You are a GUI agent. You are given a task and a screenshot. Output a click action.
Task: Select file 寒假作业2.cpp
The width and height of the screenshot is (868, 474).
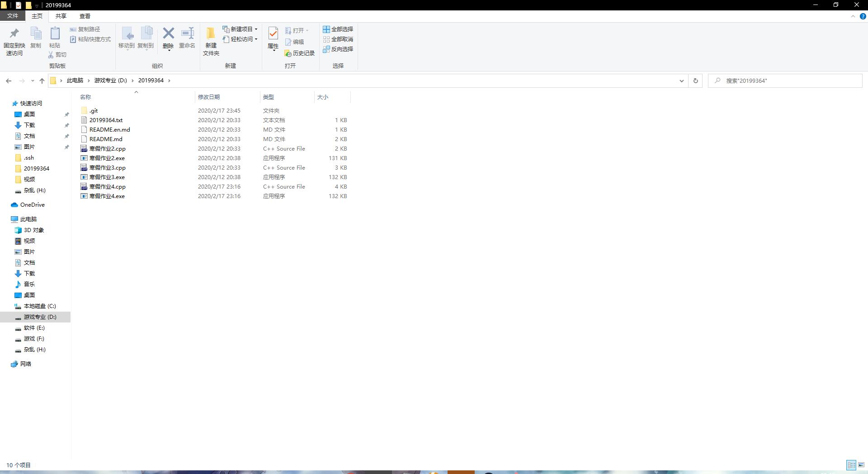click(x=214, y=149)
